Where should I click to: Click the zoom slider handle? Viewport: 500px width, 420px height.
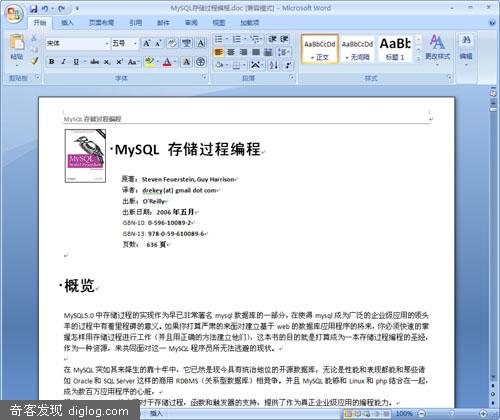coord(451,414)
